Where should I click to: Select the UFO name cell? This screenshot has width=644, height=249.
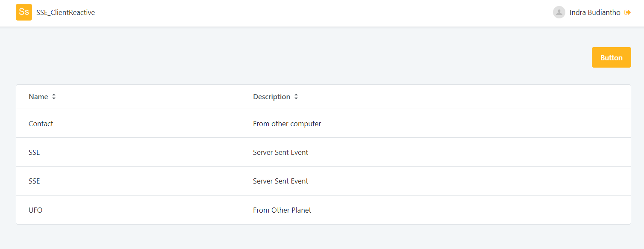coord(35,210)
